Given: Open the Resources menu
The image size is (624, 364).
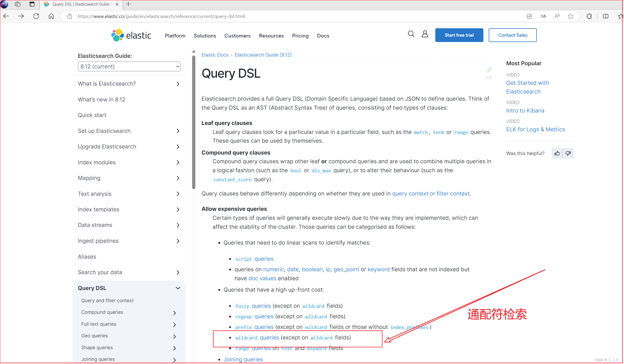Looking at the screenshot, I should tap(271, 36).
